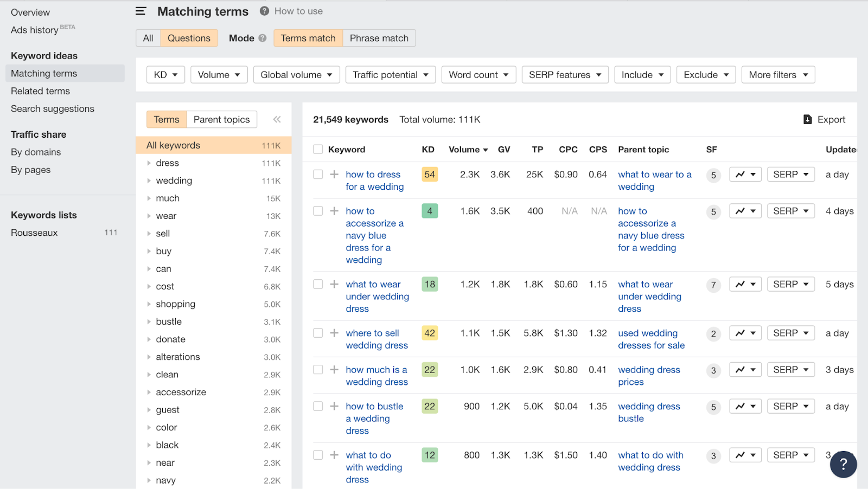Select the Phrase match mode tab
The image size is (868, 489).
[379, 38]
